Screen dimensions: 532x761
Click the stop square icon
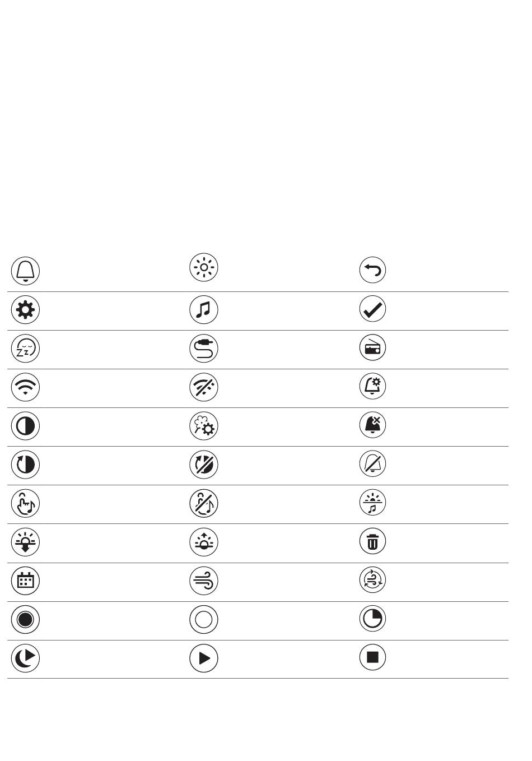pyautogui.click(x=372, y=657)
